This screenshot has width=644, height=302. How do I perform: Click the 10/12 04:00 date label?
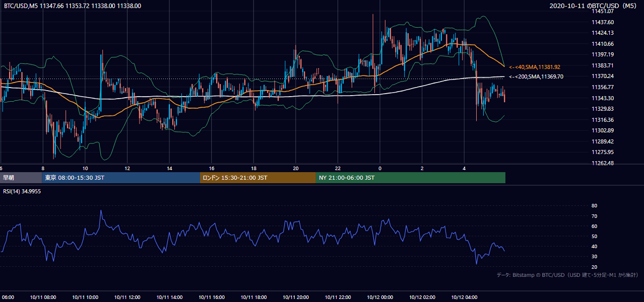tap(464, 297)
